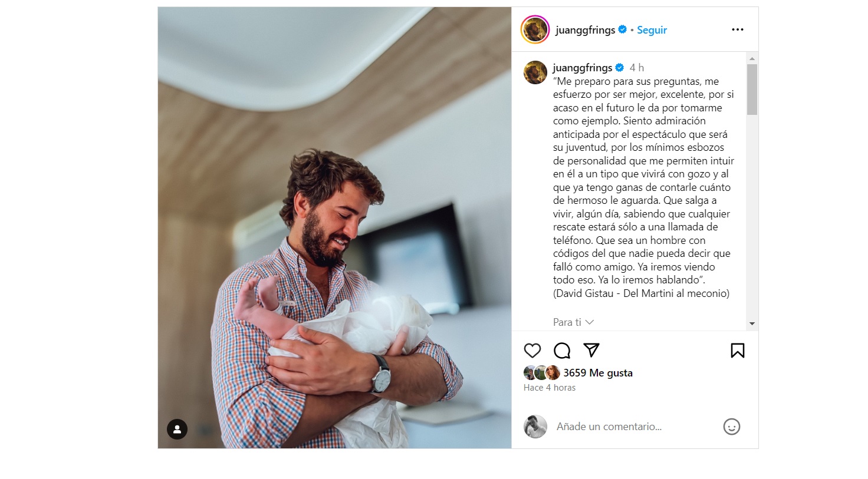The height and width of the screenshot is (479, 868).
Task: Open emoji picker in comment box
Action: tap(731, 427)
